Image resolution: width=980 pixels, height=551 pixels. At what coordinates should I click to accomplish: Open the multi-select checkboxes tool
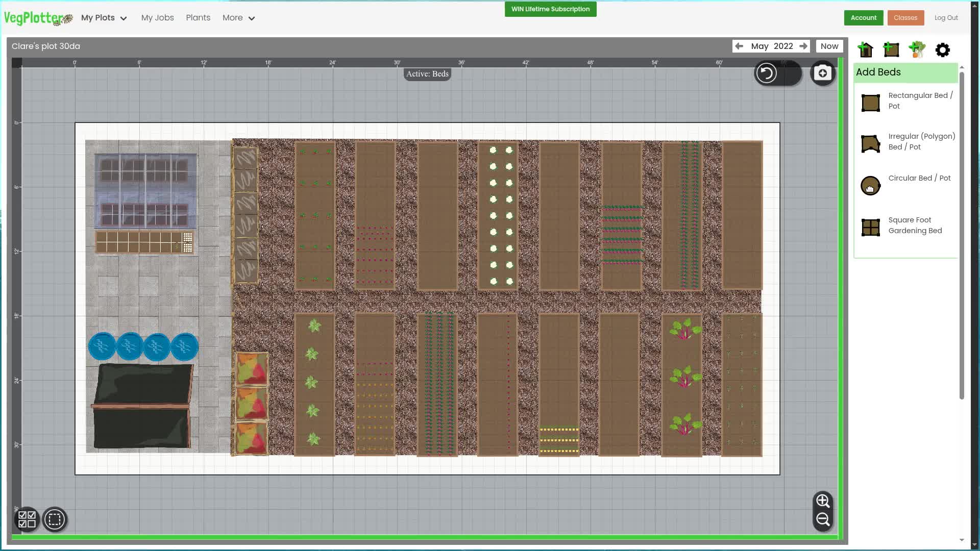pos(27,520)
